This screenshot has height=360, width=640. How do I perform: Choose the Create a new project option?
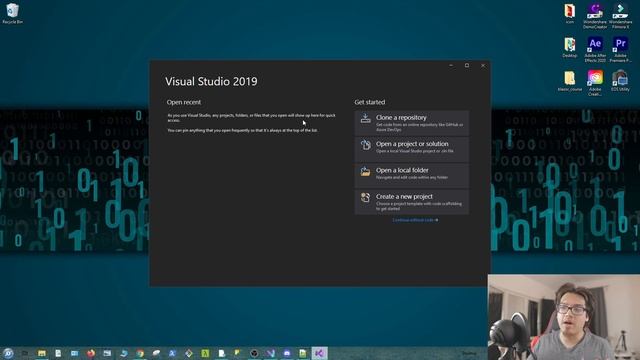coord(411,202)
